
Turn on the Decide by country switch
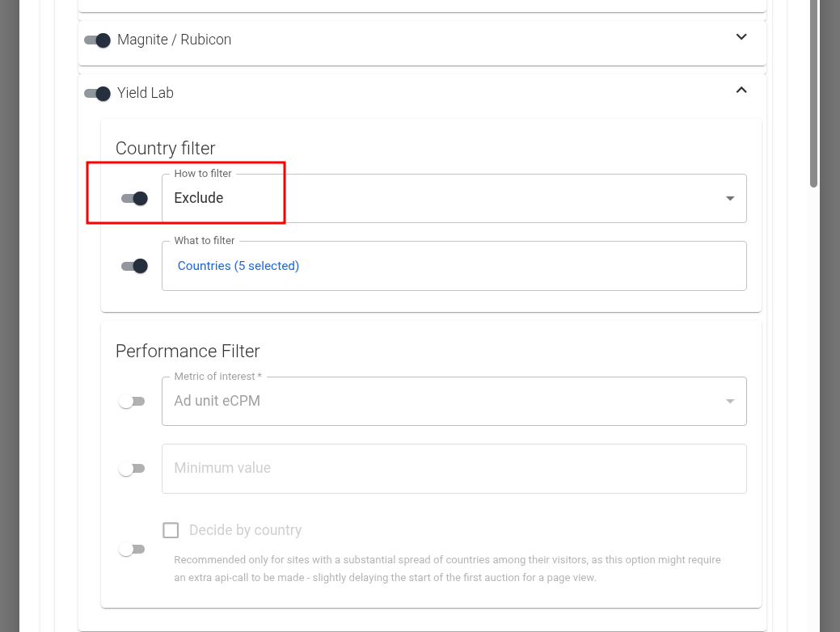(131, 550)
